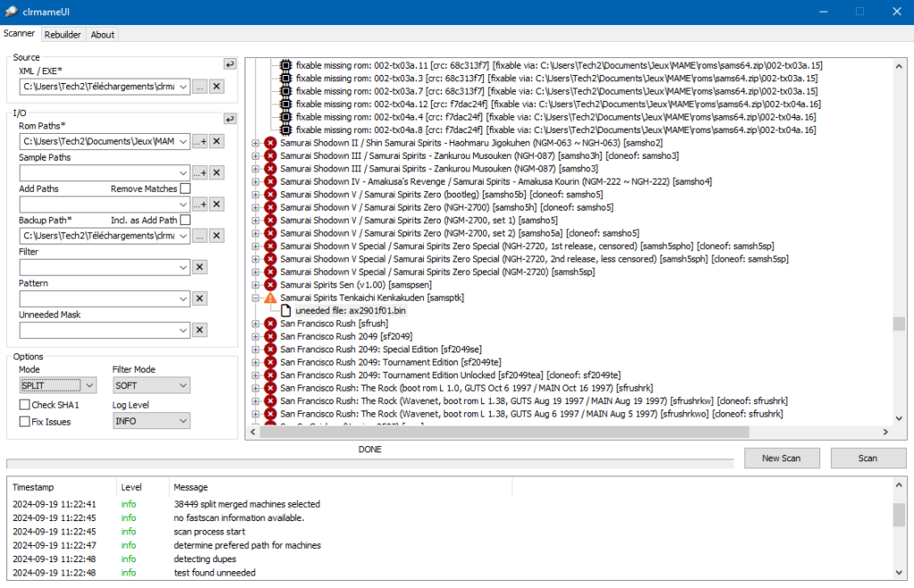The width and height of the screenshot is (914, 588).
Task: Click the rom chip icon beside 002-tx03a.11
Action: (287, 65)
